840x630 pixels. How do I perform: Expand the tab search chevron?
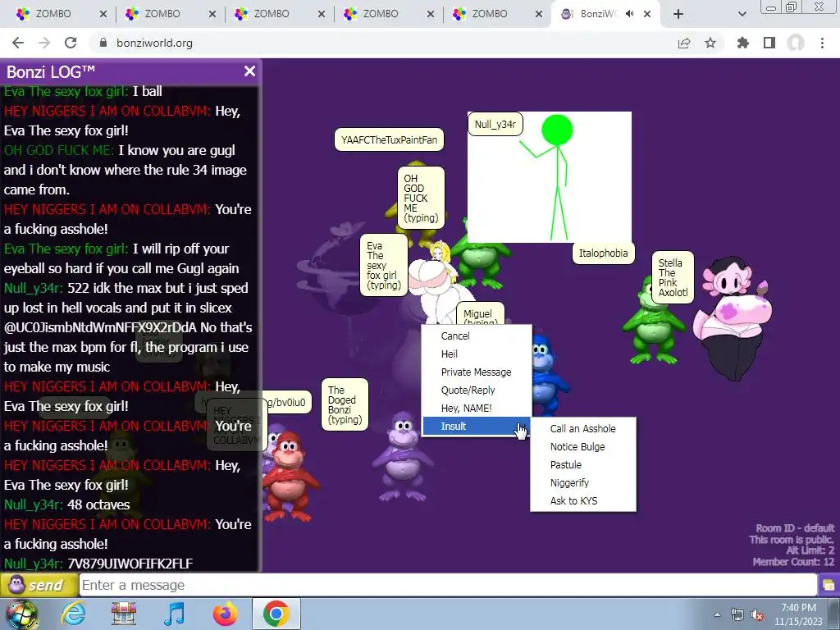point(742,14)
